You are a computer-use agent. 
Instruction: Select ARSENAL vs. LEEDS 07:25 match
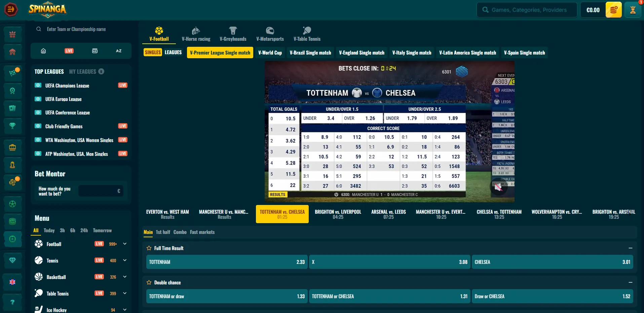click(388, 214)
